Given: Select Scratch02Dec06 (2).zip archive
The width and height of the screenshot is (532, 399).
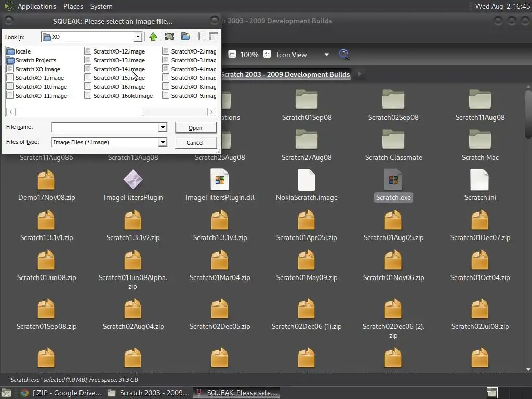Looking at the screenshot, I should [393, 318].
